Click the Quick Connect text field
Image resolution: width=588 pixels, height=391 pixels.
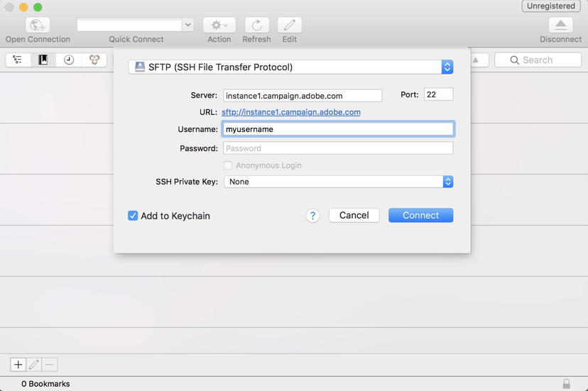pos(129,25)
